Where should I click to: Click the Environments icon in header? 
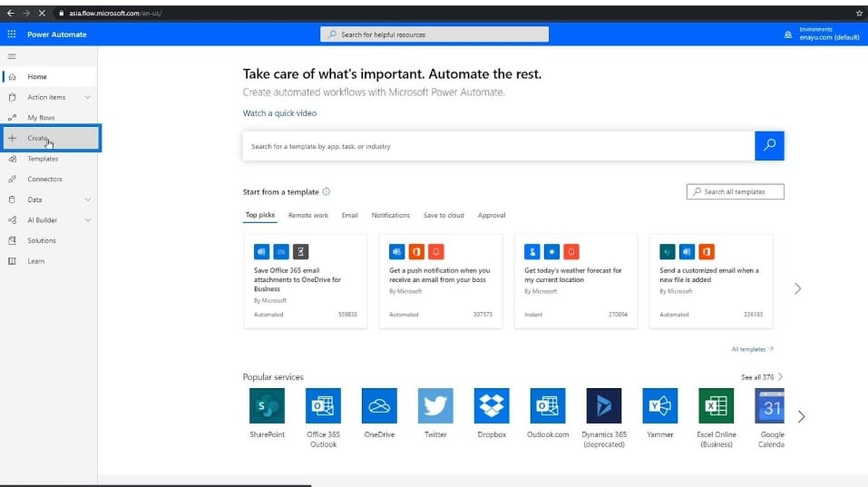pyautogui.click(x=788, y=34)
